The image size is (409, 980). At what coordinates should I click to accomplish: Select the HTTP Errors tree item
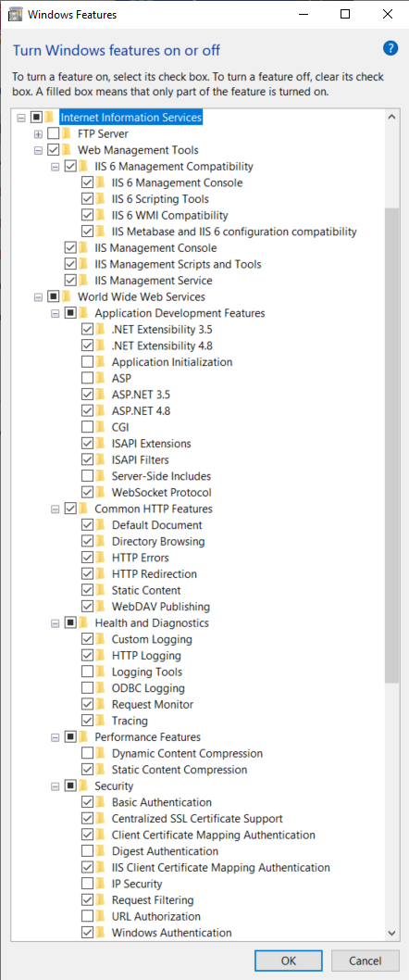click(141, 558)
